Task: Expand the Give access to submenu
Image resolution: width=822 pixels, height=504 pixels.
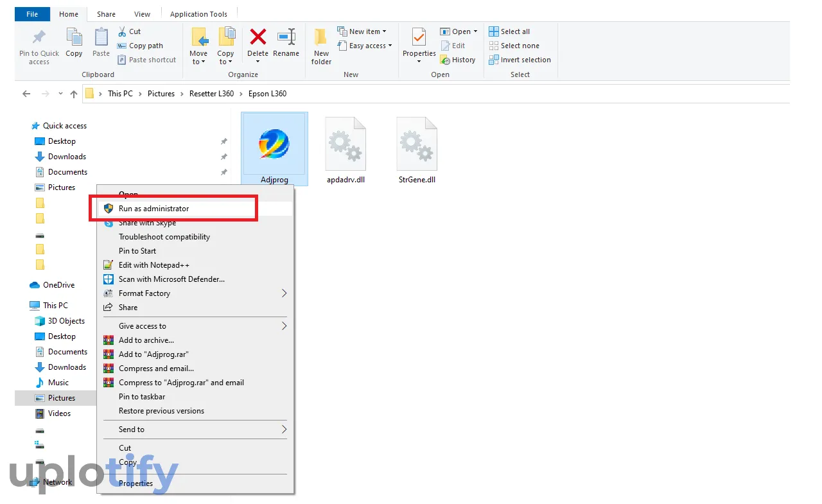Action: click(196, 326)
